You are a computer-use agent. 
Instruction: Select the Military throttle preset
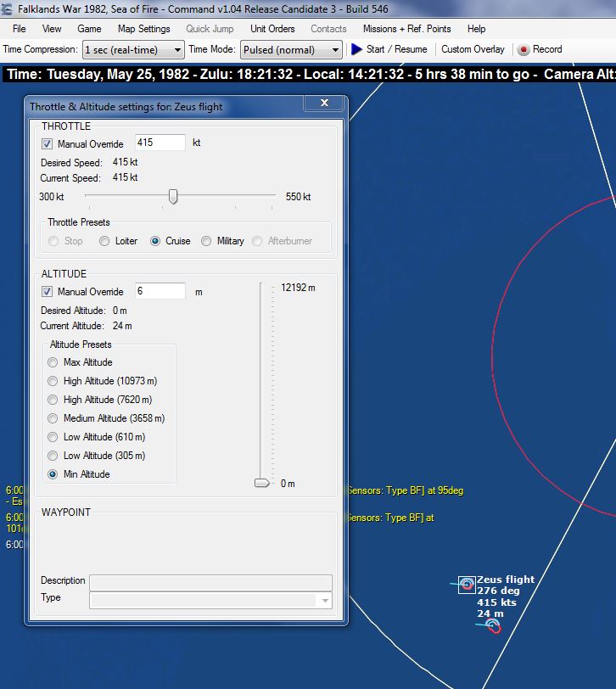(x=206, y=241)
